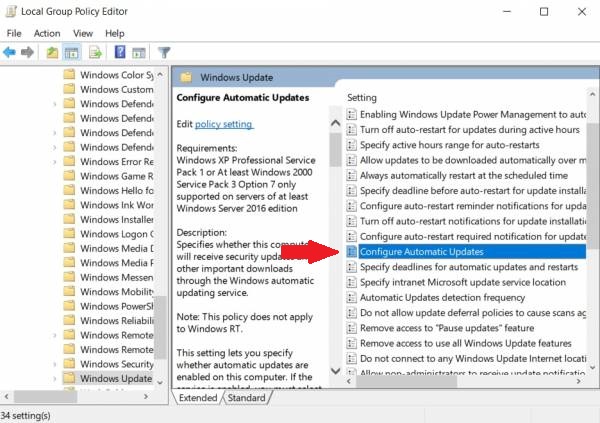The height and width of the screenshot is (423, 600).
Task: Select Configure auto-restart required notification setting
Action: pyautogui.click(x=466, y=237)
